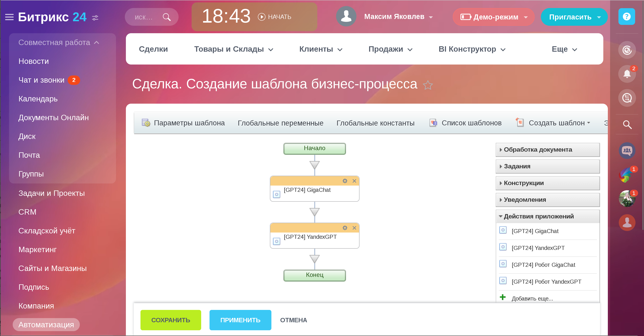644x336 pixels.
Task: Open the Товары и Склады menu
Action: 233,49
